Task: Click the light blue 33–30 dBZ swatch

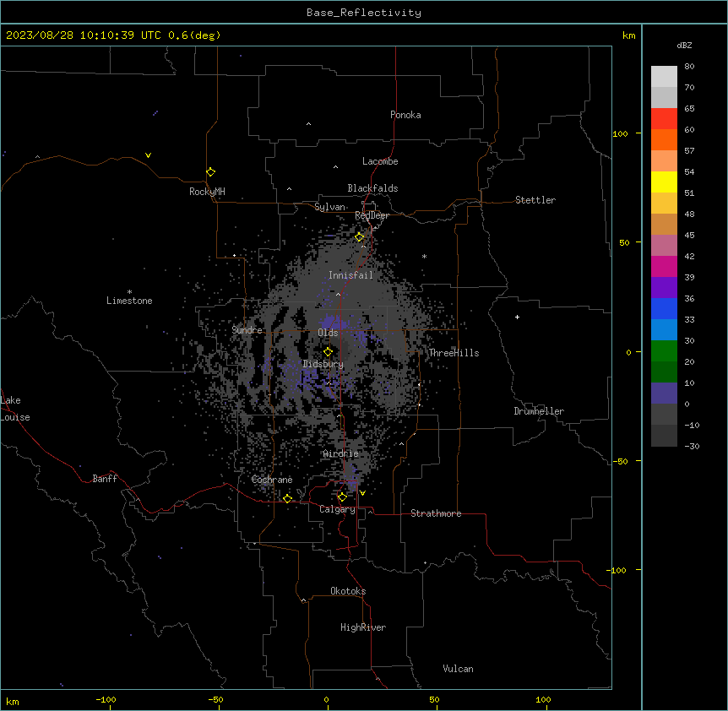Action: click(x=664, y=329)
